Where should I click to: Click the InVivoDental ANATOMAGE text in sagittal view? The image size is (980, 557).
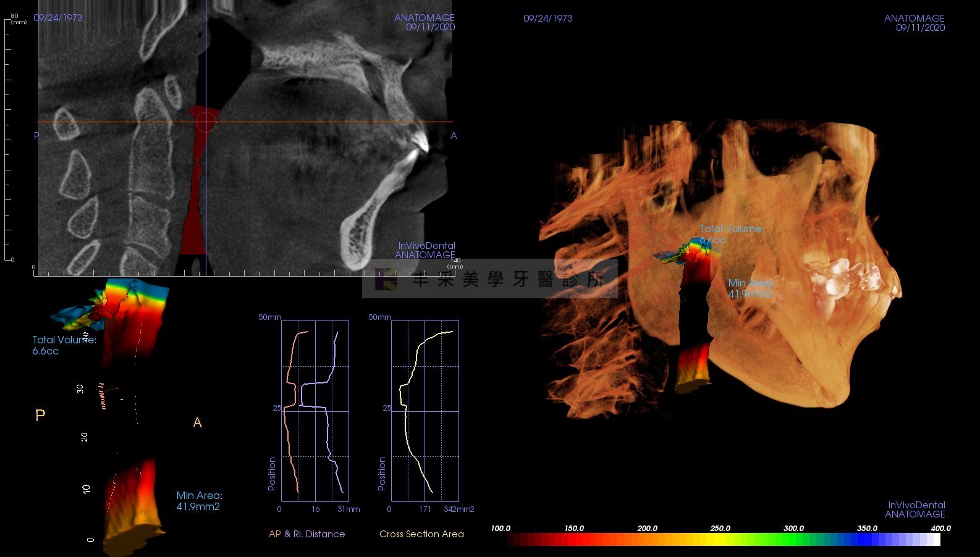pyautogui.click(x=426, y=250)
